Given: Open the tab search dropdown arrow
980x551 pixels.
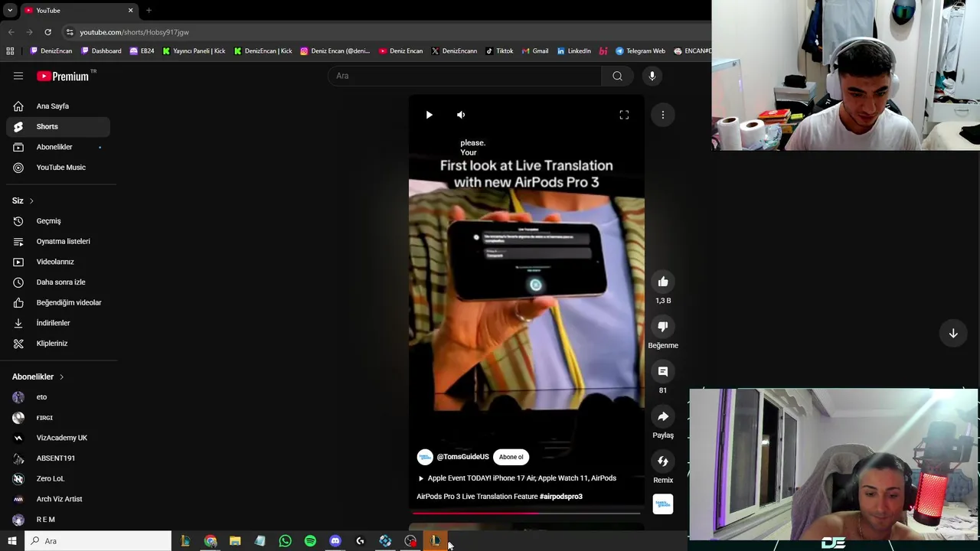Looking at the screenshot, I should coord(9,11).
